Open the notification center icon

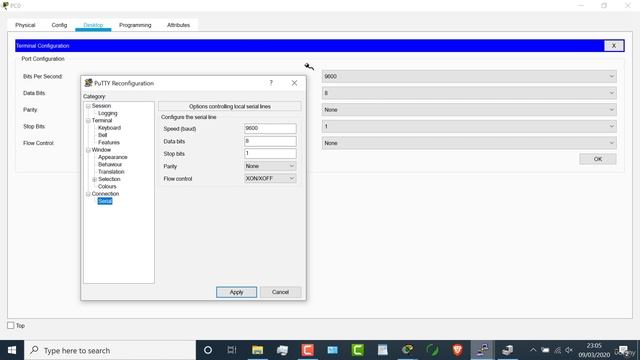pyautogui.click(x=623, y=350)
